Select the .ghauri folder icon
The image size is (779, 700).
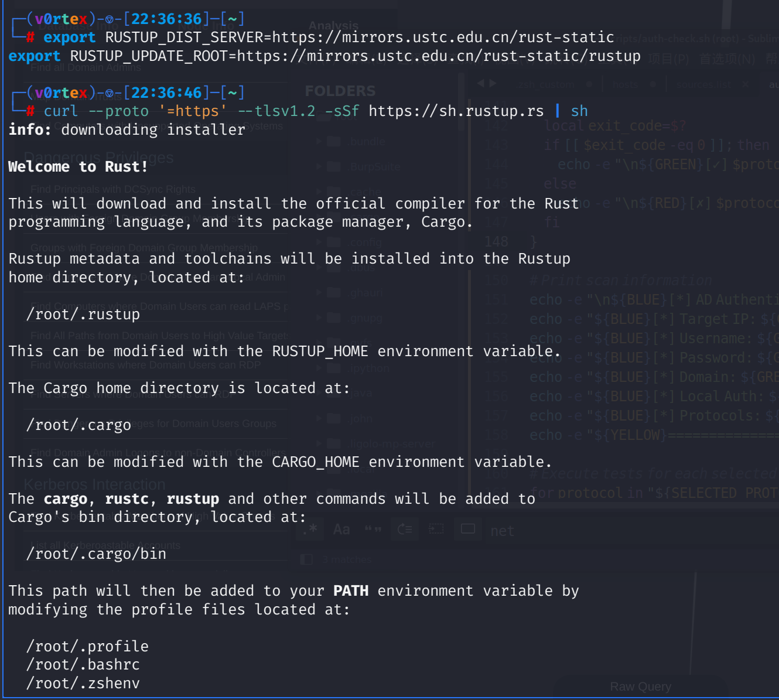click(x=334, y=292)
